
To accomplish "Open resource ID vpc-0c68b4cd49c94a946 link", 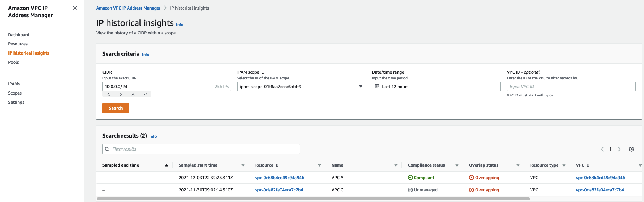I will (280, 178).
